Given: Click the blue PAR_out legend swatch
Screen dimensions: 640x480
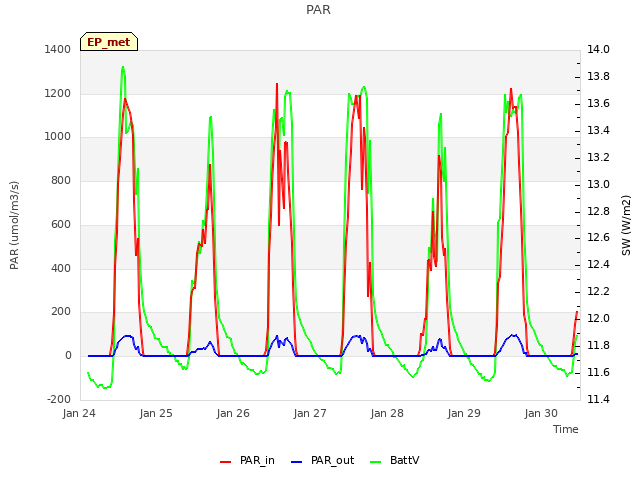Looking at the screenshot, I should 296,462.
